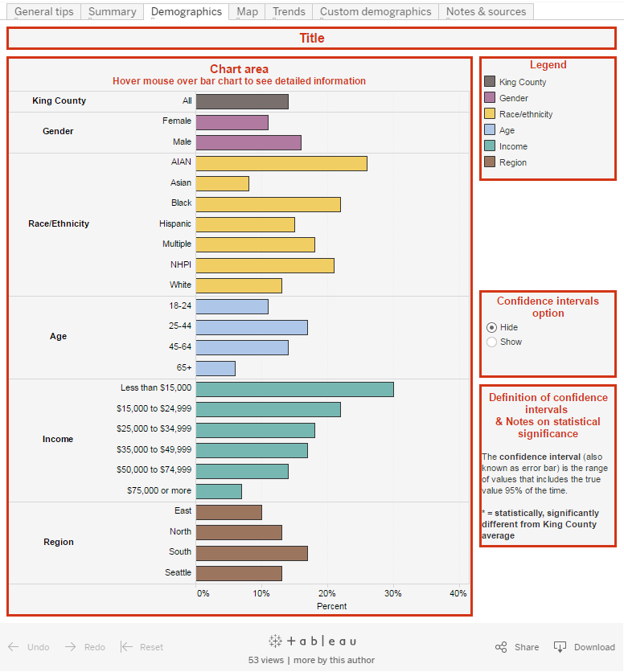624x672 pixels.
Task: Click the 'Less than $15,000' income bar
Action: pyautogui.click(x=294, y=389)
